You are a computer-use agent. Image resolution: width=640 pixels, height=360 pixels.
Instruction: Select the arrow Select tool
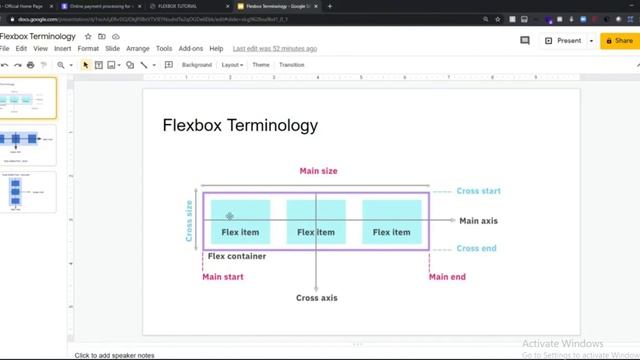point(85,65)
